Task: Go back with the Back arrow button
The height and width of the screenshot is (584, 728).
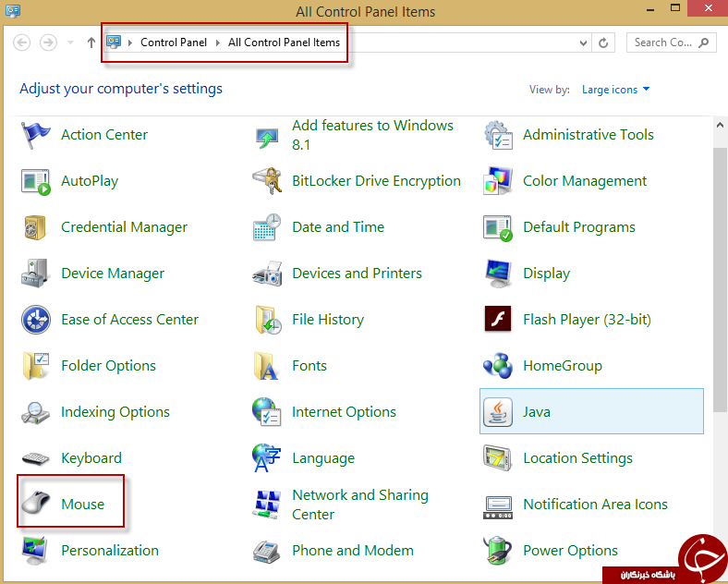Action: point(22,43)
